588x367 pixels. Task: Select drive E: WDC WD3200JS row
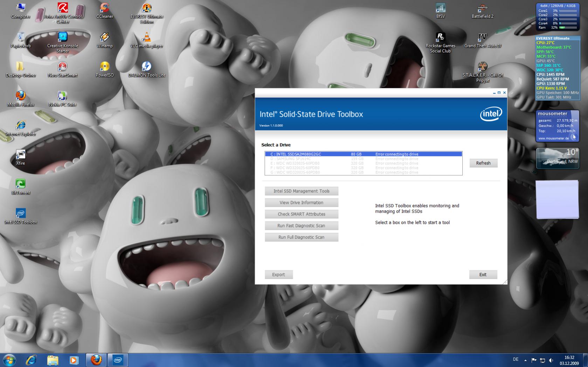pos(364,163)
